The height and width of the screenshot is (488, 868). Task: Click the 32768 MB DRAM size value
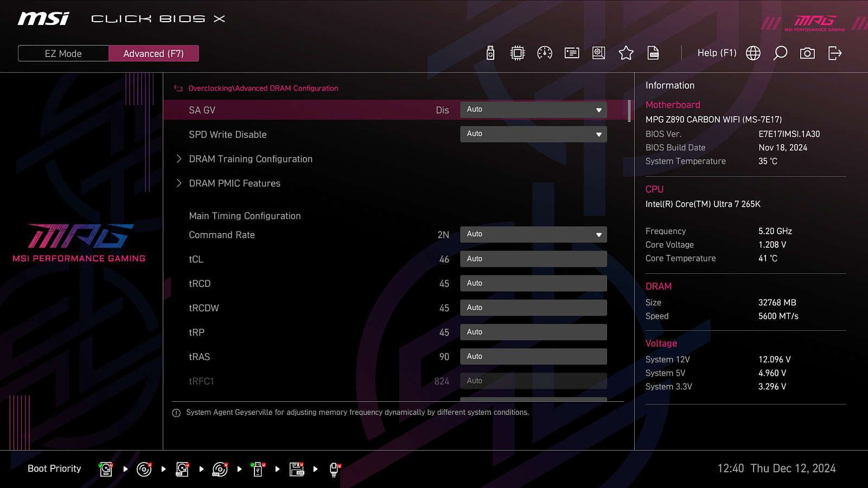point(777,303)
